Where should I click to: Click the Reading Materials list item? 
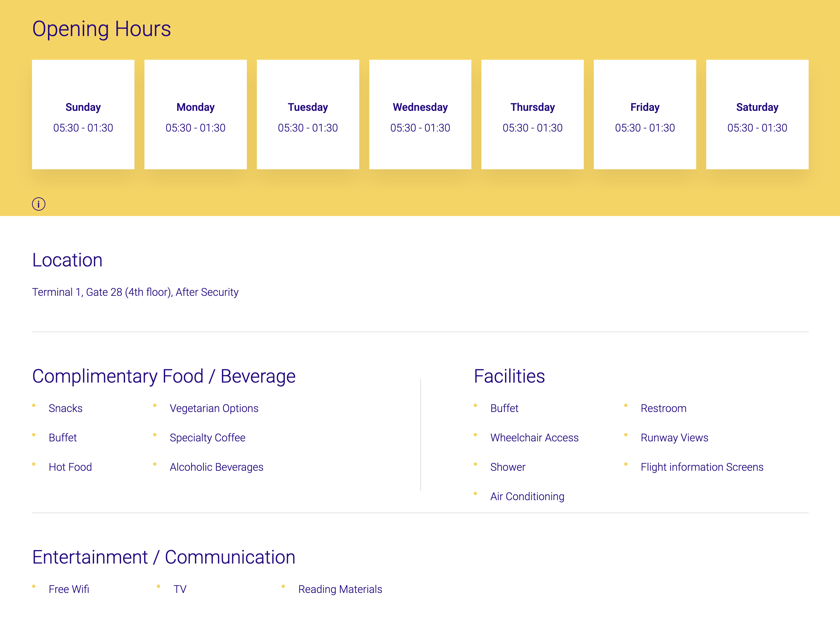(340, 590)
